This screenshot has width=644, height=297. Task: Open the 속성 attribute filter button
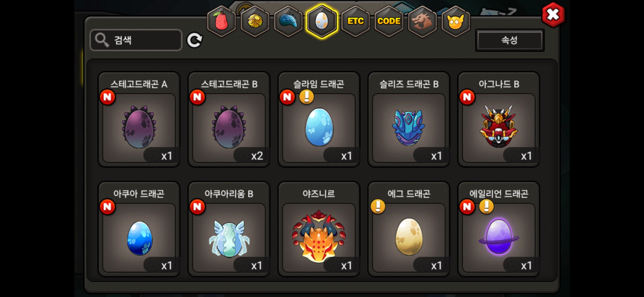(510, 40)
